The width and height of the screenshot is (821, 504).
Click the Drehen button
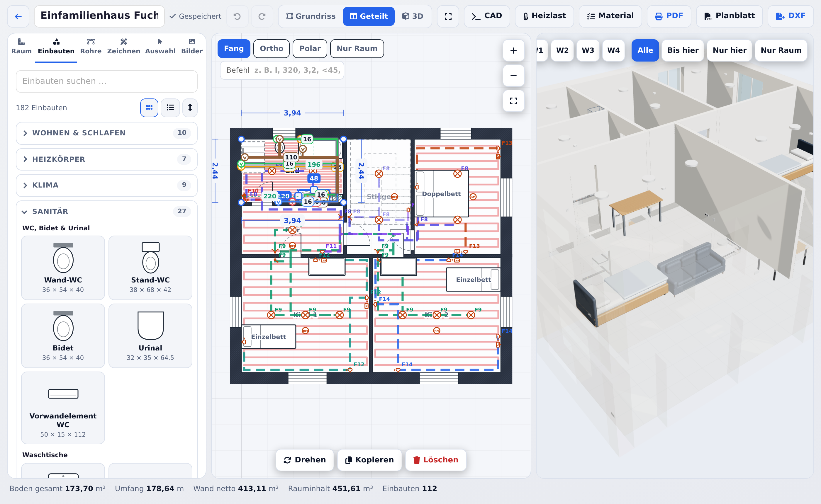304,460
